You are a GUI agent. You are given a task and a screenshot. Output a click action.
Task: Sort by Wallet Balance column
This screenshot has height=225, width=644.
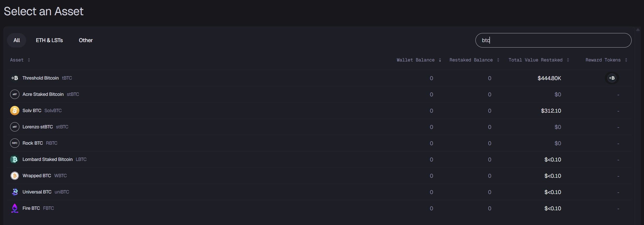click(440, 60)
